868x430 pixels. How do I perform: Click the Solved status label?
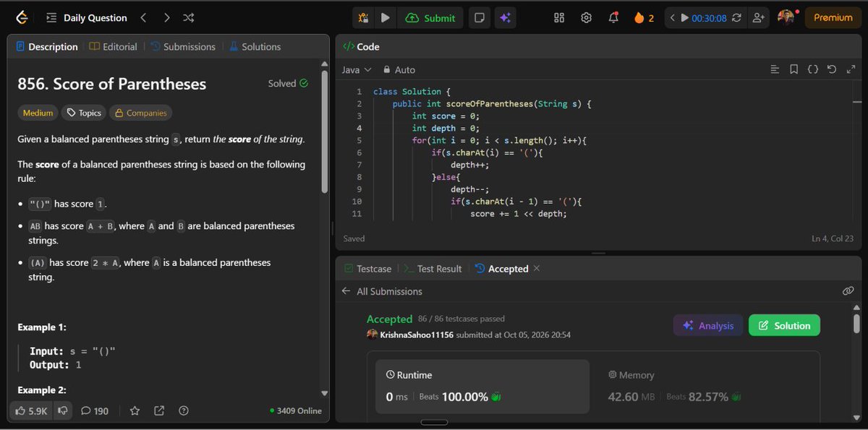coord(288,83)
